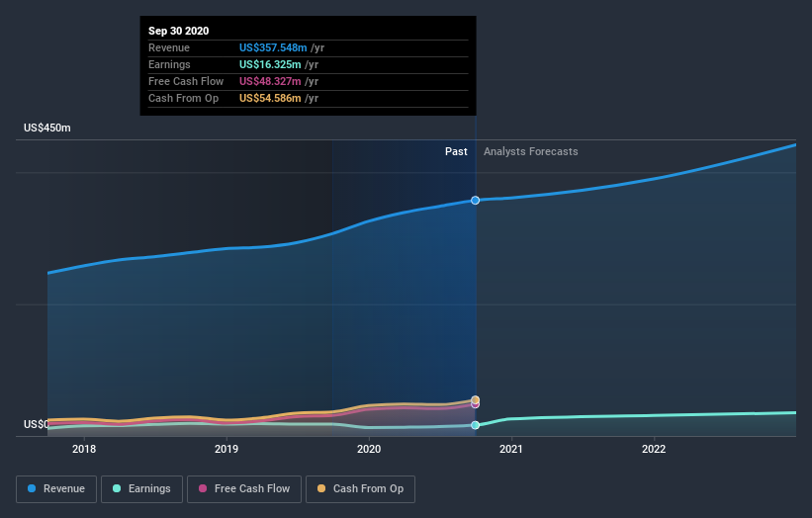Click the orange Cash From Op data point

[x=475, y=399]
